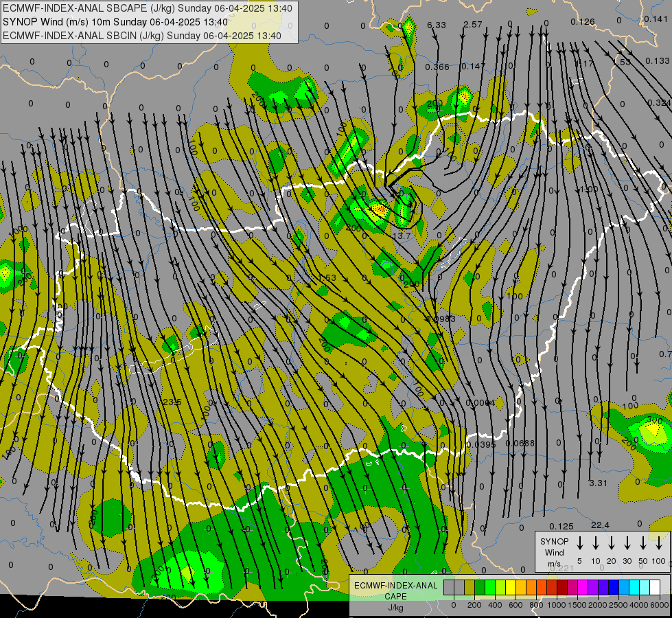Pick the bright magenta CAPE swatch
The height and width of the screenshot is (618, 672).
[583, 587]
